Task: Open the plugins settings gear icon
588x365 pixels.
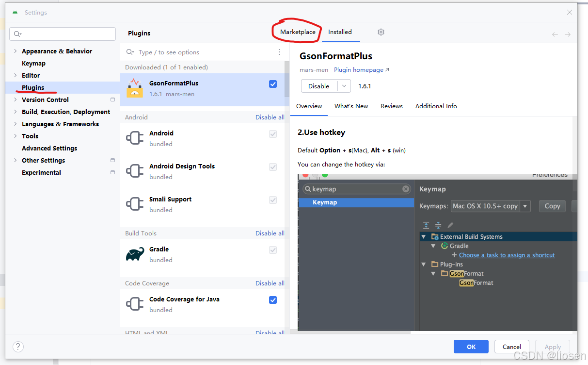Action: (381, 32)
